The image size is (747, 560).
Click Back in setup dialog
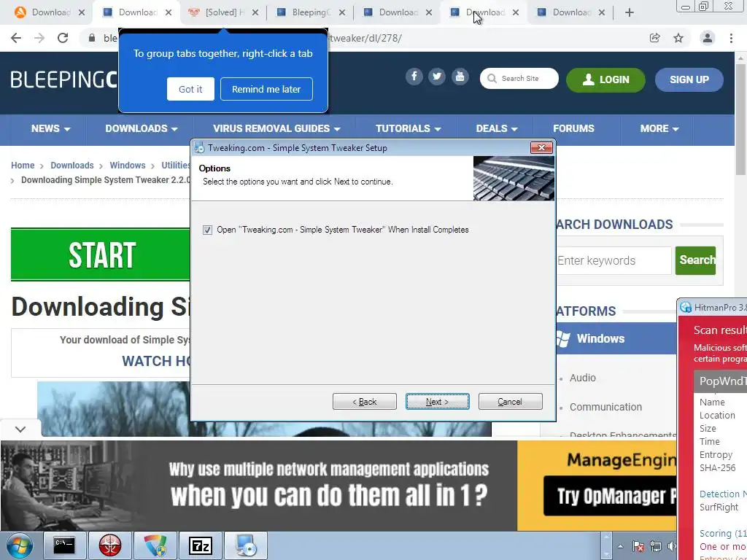coord(365,402)
